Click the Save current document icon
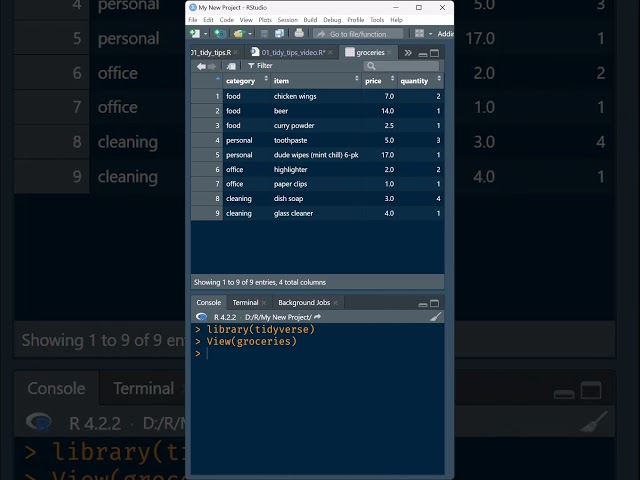Viewport: 640px width, 480px height. 264,33
